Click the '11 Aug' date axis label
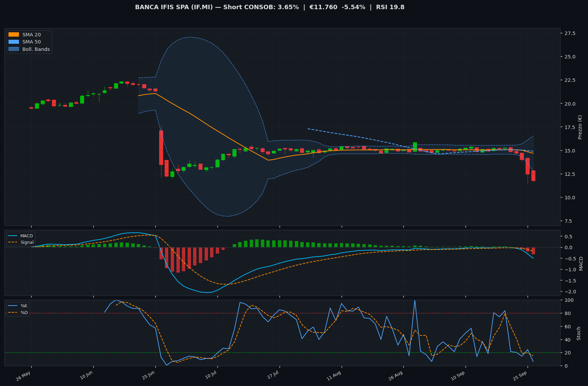The height and width of the screenshot is (386, 588). [334, 376]
